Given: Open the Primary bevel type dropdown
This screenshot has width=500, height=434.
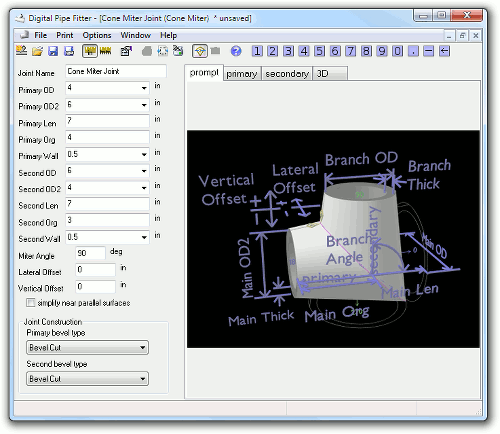Looking at the screenshot, I should point(87,348).
